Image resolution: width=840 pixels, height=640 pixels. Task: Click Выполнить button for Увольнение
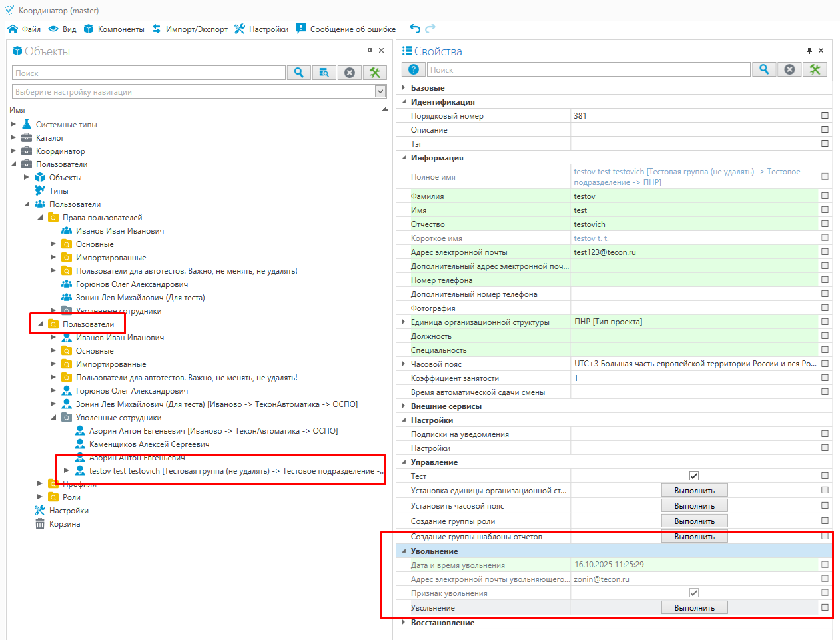694,607
